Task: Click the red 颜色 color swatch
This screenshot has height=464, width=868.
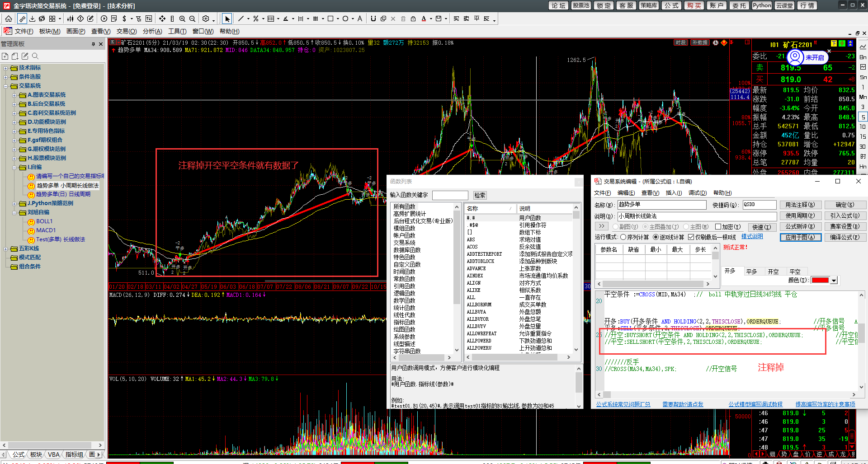Action: (820, 281)
